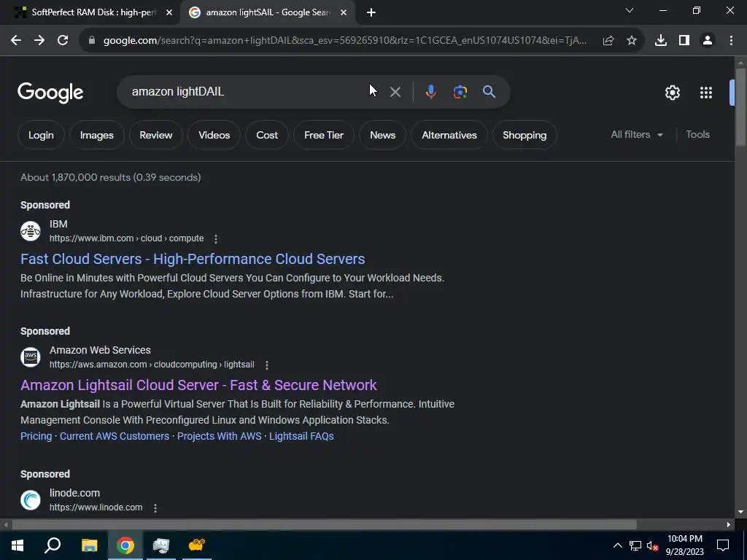747x560 pixels.
Task: Filter results by Shopping
Action: (x=525, y=135)
